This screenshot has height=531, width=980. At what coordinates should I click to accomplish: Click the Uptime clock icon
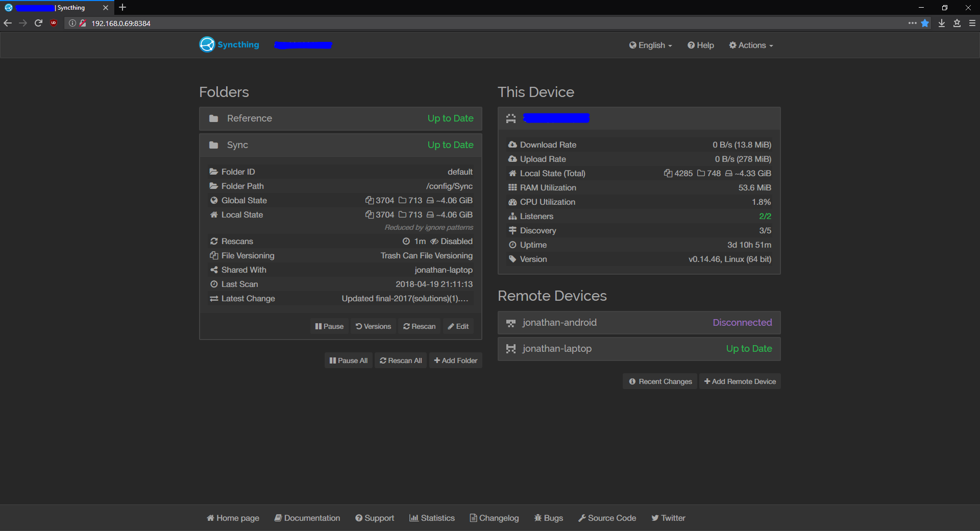(x=512, y=245)
